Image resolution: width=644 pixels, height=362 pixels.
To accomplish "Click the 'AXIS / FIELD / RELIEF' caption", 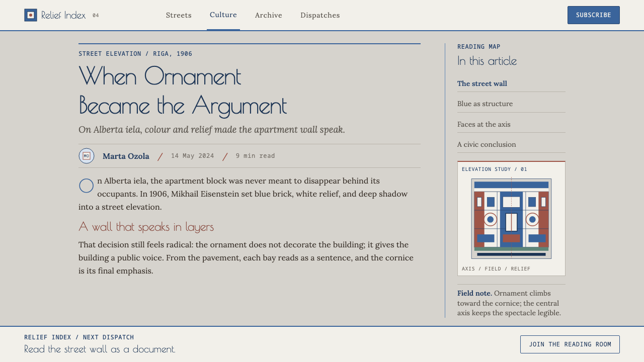I will click(x=496, y=269).
